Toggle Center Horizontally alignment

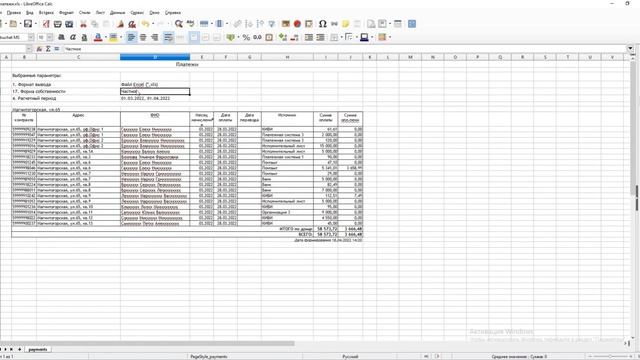tap(143, 37)
